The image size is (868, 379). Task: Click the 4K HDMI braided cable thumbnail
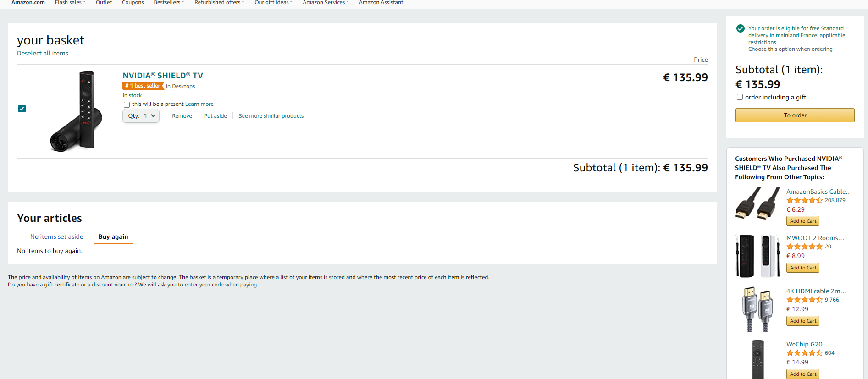757,309
